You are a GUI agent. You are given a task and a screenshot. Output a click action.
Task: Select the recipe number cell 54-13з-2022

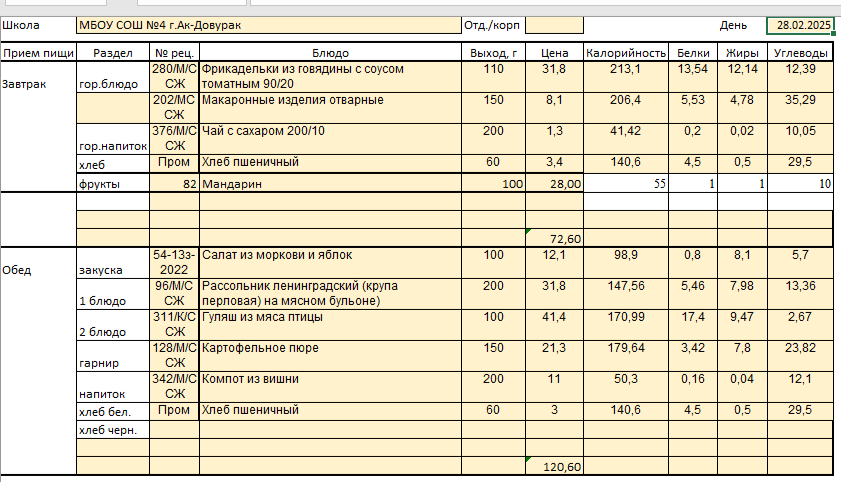(x=174, y=264)
